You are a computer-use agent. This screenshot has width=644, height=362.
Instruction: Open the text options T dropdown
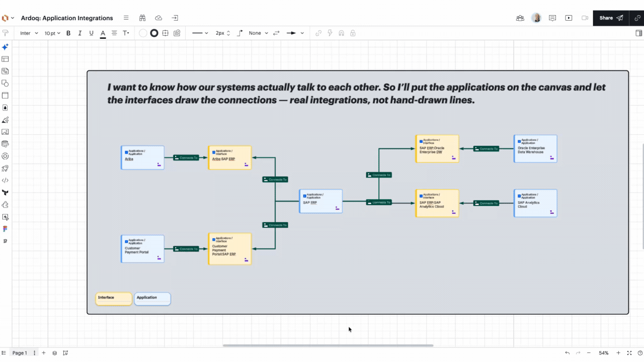(126, 33)
